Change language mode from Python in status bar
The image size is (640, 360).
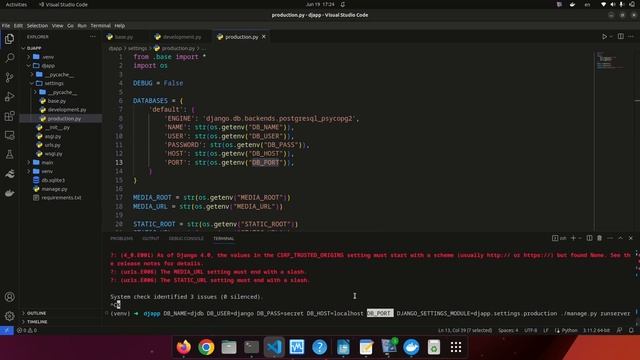tap(569, 330)
